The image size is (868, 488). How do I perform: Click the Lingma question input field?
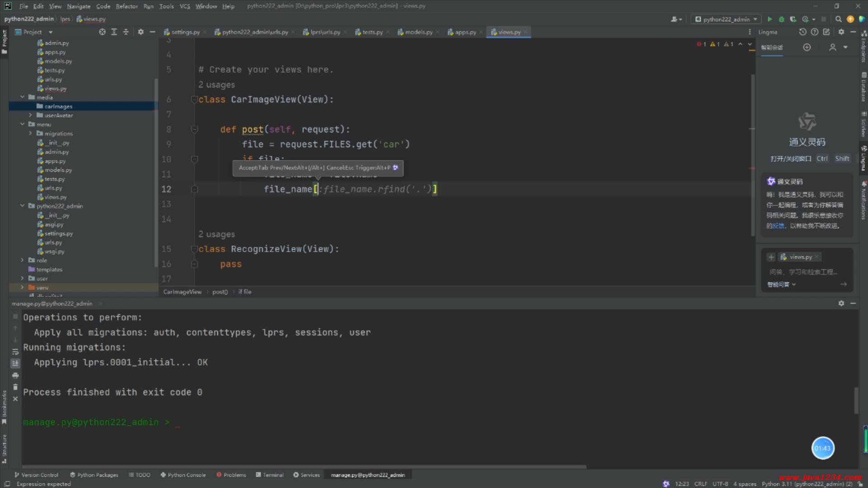point(803,272)
